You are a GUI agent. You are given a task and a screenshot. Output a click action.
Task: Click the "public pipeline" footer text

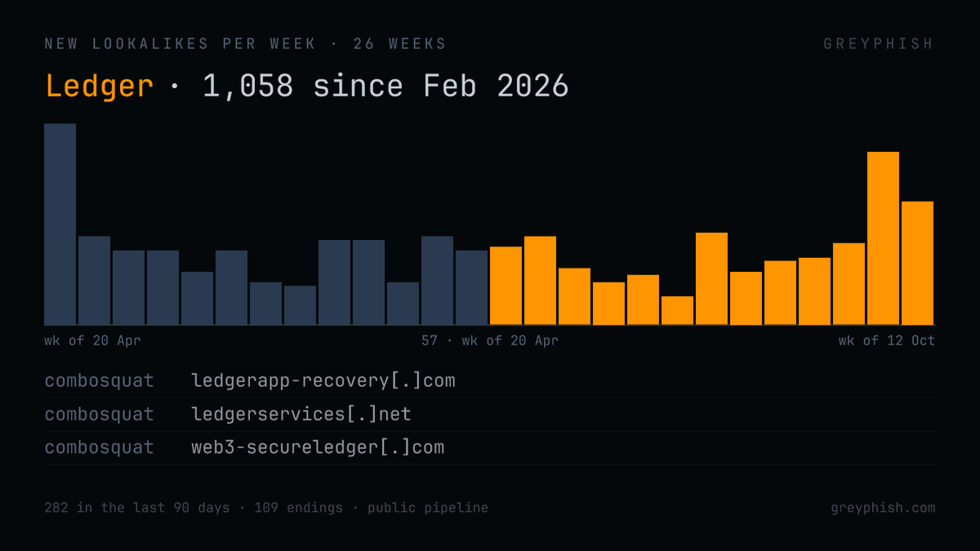(x=428, y=508)
